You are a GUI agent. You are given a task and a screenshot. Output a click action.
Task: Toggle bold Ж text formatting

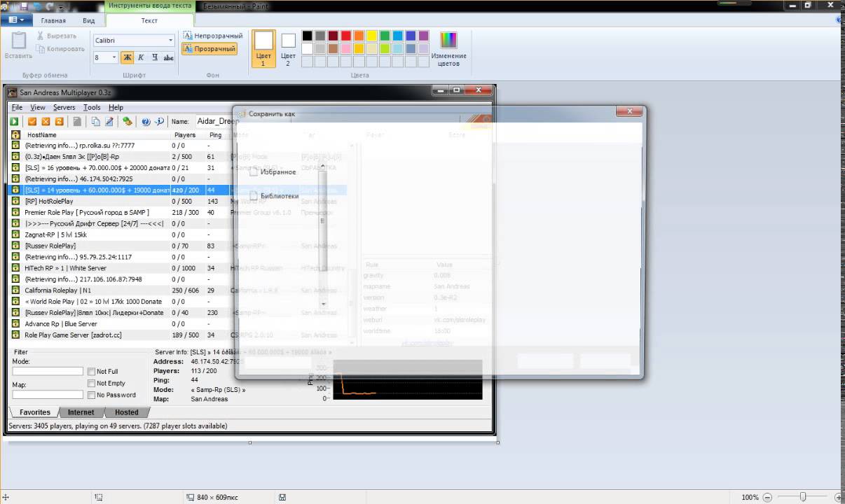pyautogui.click(x=128, y=57)
